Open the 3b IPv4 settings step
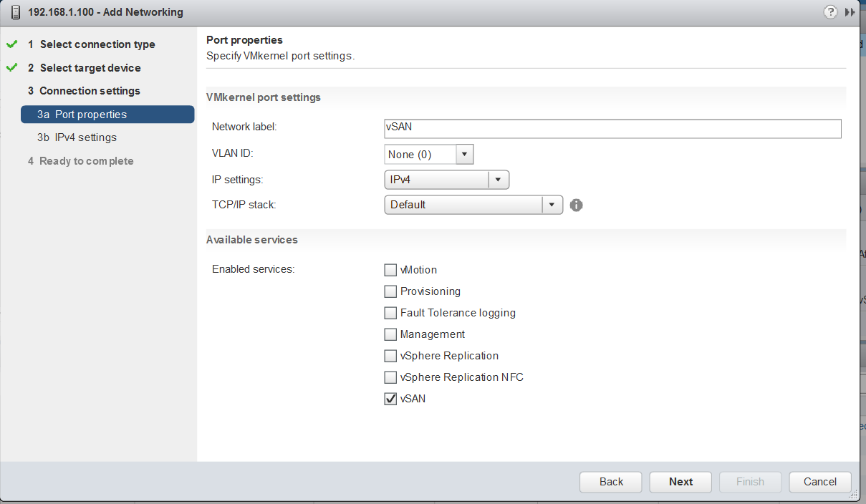 (x=77, y=137)
